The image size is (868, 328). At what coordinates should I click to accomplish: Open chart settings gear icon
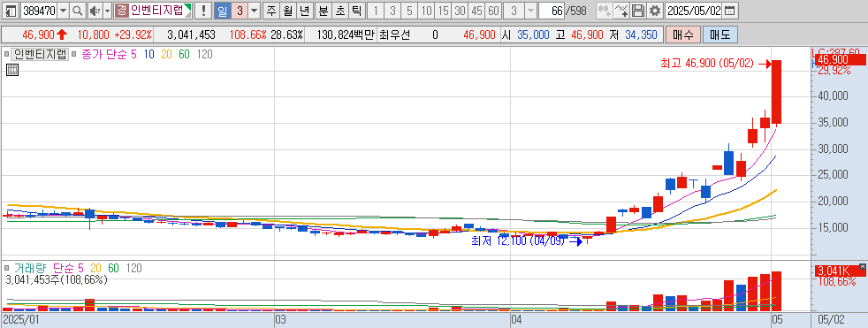coord(655,10)
